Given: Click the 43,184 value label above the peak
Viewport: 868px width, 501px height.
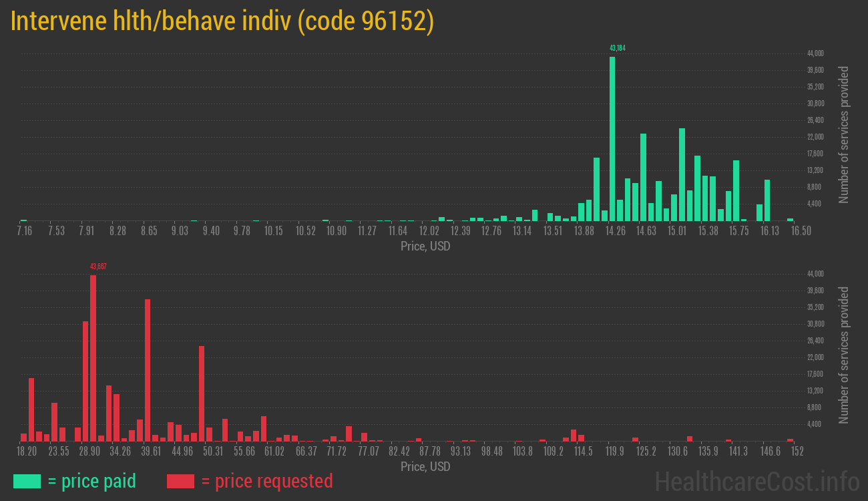Looking at the screenshot, I should [618, 47].
